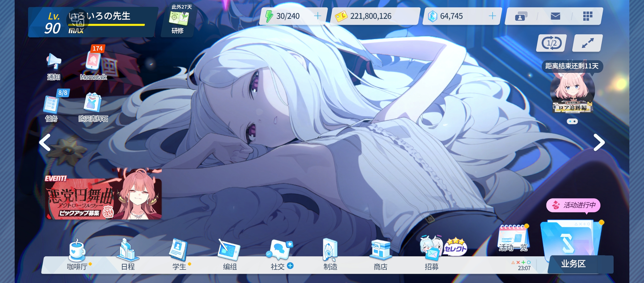Tap the blue pyroxene gem icon
Viewport: 644px width, 283px height.
click(432, 16)
